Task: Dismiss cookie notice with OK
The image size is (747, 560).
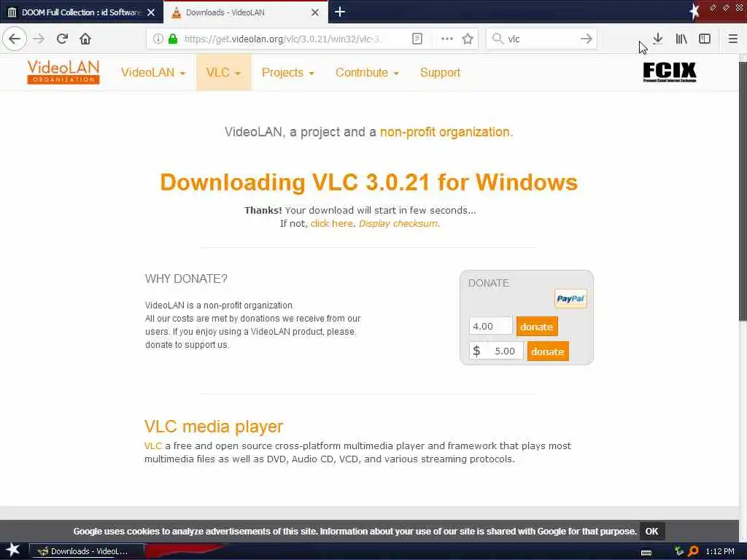Action: [x=651, y=531]
